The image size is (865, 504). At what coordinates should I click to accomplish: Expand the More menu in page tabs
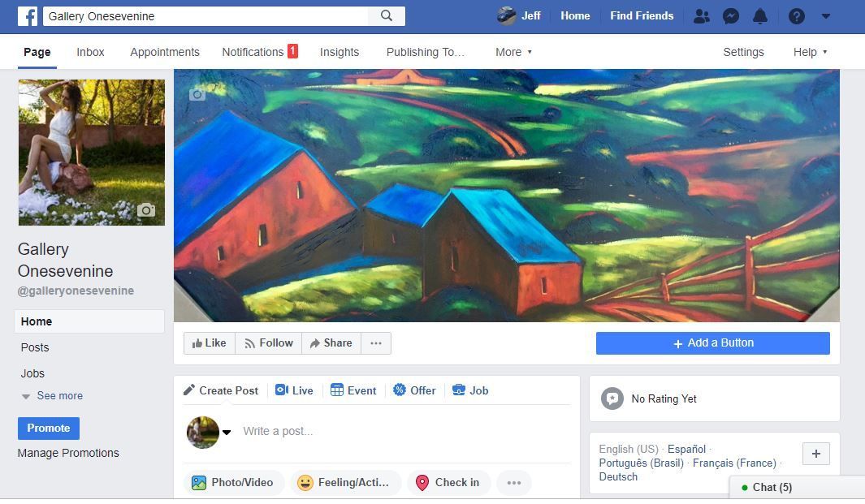click(x=513, y=52)
